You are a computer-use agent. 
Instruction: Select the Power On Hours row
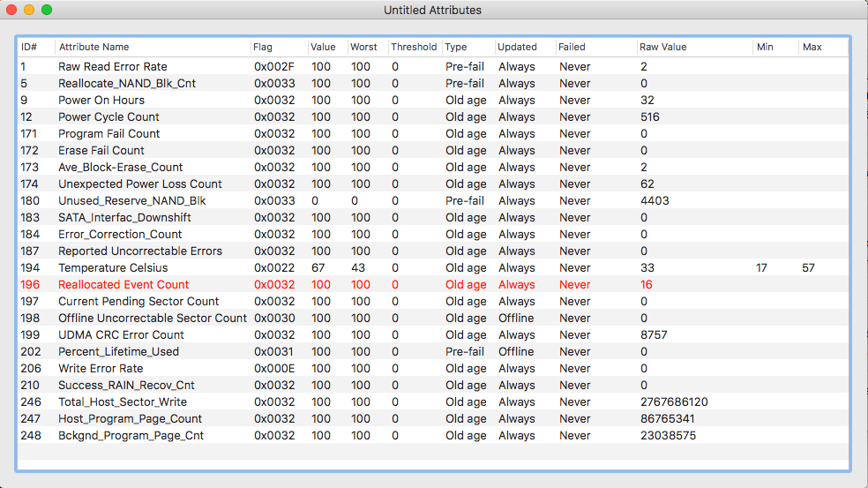pos(433,101)
